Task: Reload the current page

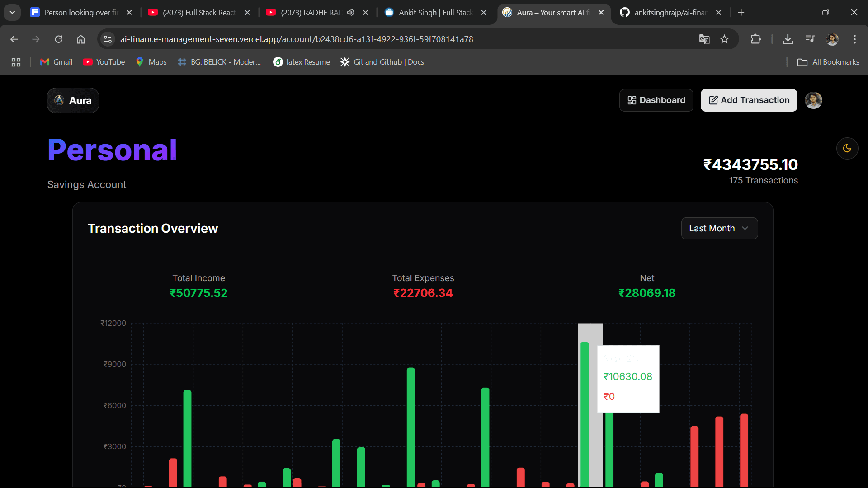Action: [59, 39]
